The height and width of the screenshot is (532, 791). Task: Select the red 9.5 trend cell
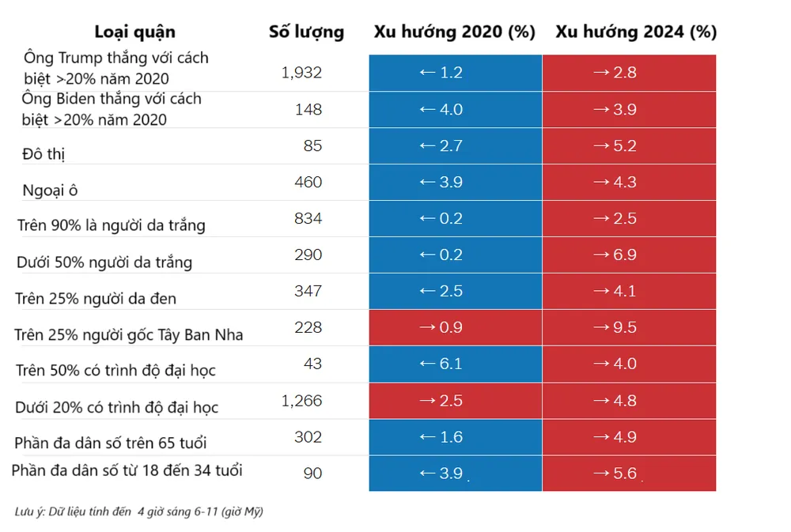pyautogui.click(x=629, y=328)
